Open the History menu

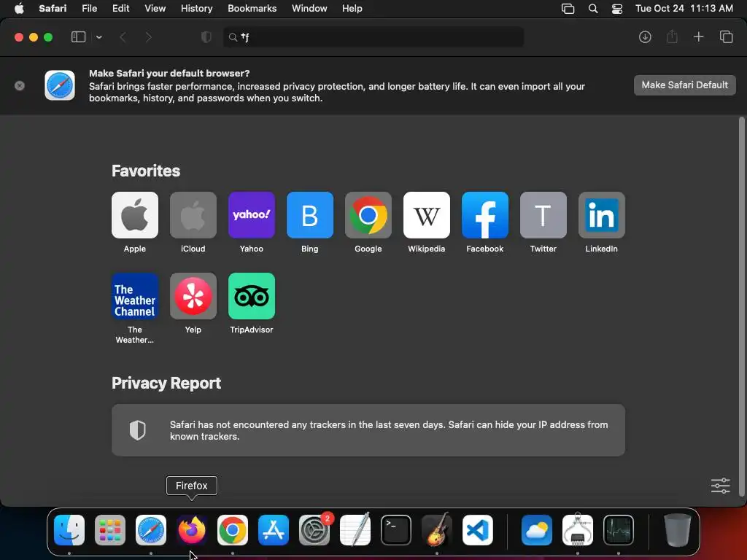(196, 9)
